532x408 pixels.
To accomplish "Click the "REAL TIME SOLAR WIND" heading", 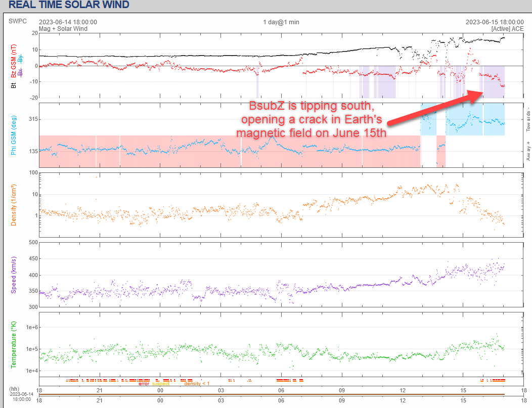I will (x=69, y=5).
